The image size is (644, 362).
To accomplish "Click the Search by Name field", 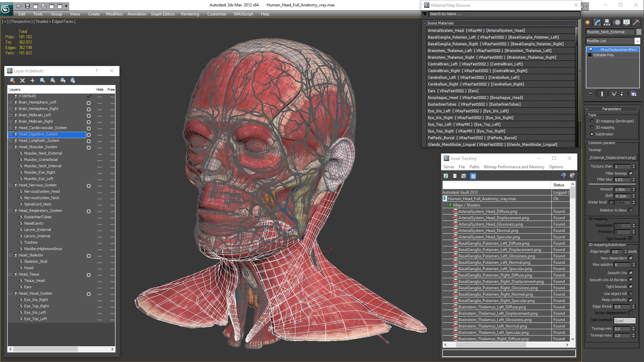I will click(x=504, y=14).
